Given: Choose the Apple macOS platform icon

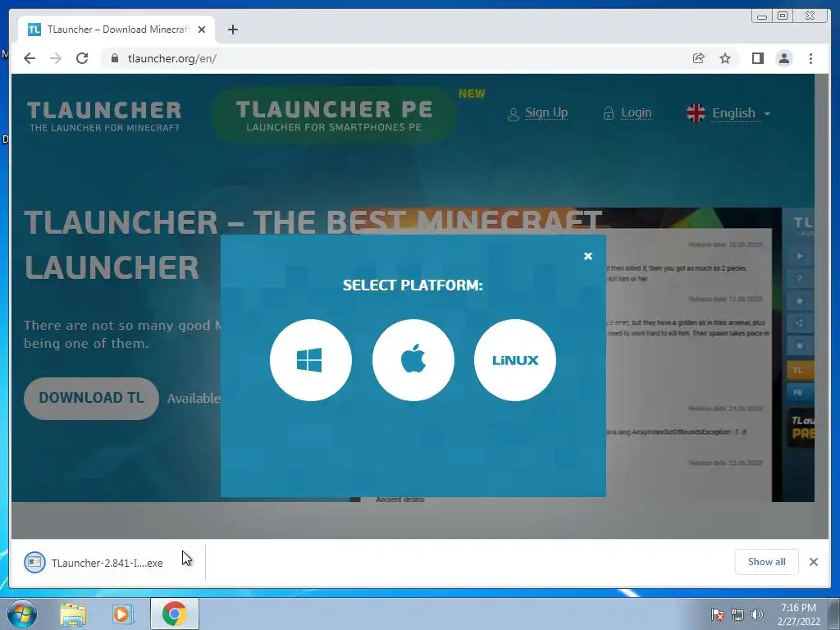Looking at the screenshot, I should [413, 360].
